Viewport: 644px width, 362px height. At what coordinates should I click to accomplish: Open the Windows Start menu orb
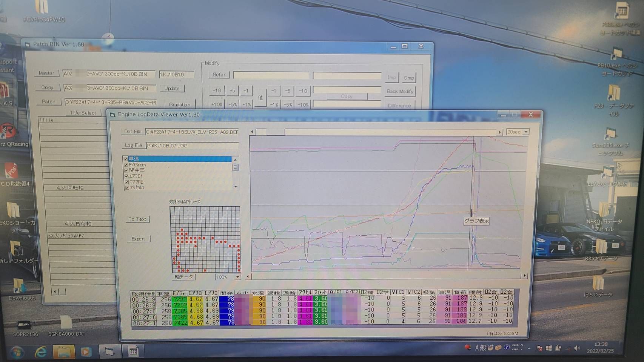pyautogui.click(x=16, y=352)
